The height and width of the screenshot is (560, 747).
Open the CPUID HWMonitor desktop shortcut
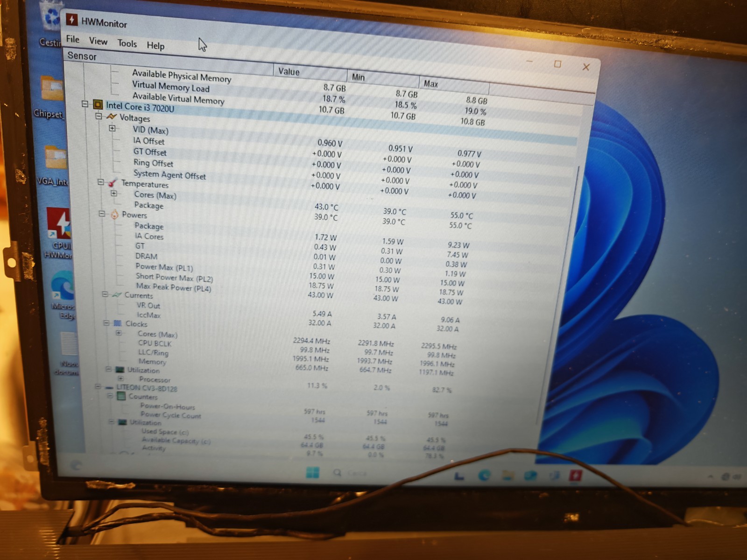pyautogui.click(x=58, y=233)
